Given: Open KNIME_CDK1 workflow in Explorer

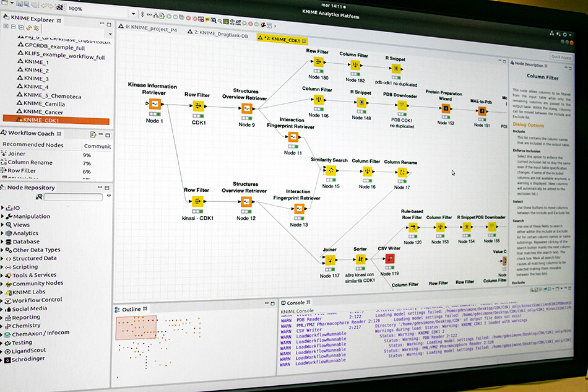Looking at the screenshot, I should (x=56, y=120).
